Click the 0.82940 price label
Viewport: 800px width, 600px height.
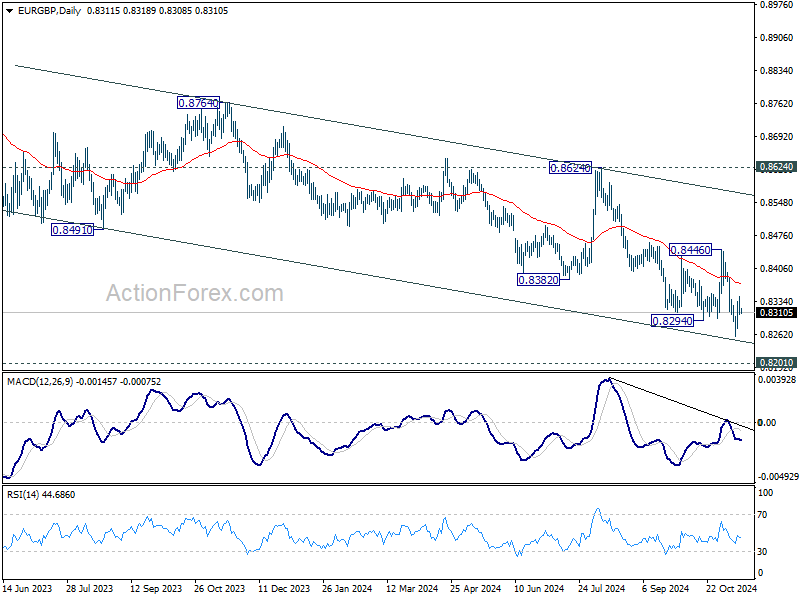pos(672,321)
